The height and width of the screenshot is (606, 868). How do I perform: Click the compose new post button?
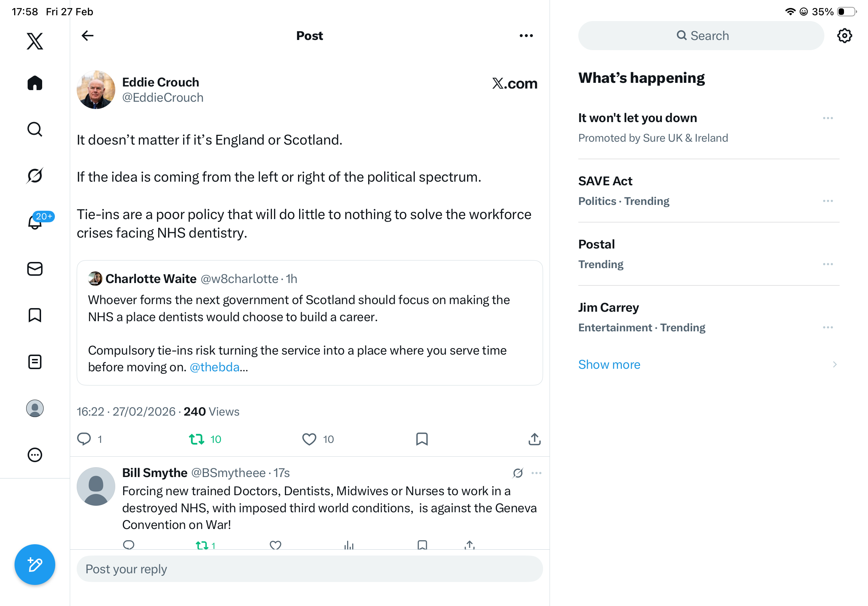(x=35, y=564)
